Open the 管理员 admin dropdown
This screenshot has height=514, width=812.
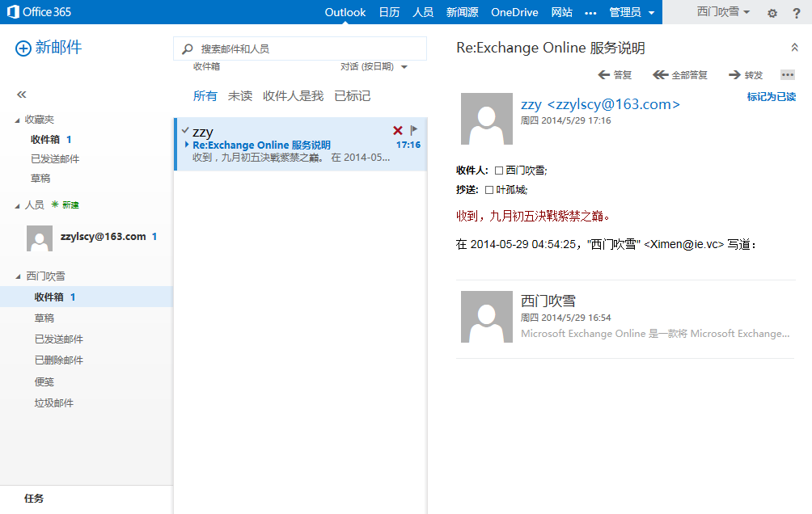632,12
